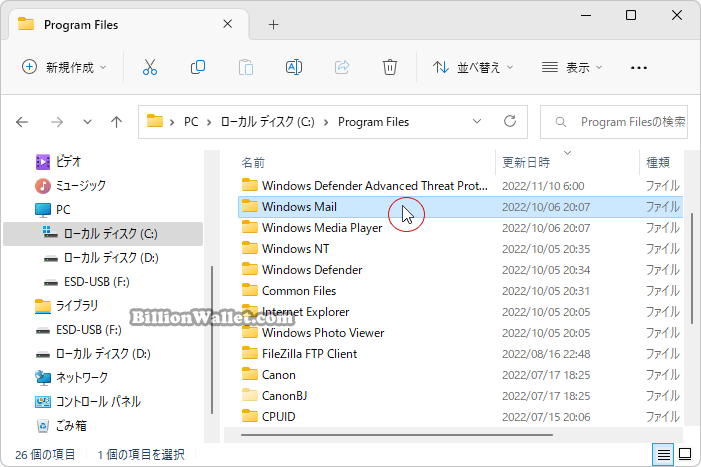The image size is (701, 467).
Task: Open the 新規作成 dropdown
Action: (65, 67)
